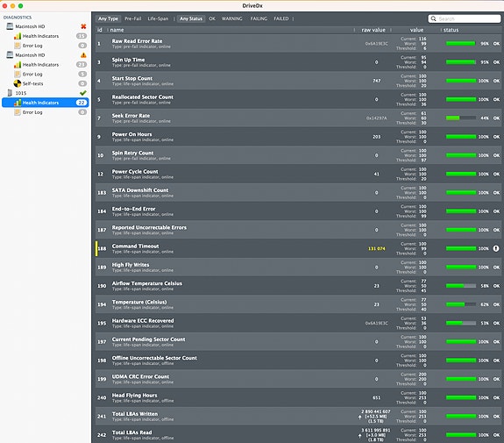Open Error Log under the 1015 drive
The width and height of the screenshot is (504, 443).
[x=32, y=112]
